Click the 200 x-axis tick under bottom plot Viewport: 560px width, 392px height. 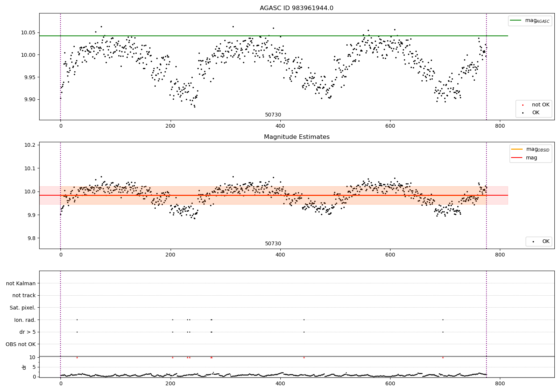pos(170,383)
